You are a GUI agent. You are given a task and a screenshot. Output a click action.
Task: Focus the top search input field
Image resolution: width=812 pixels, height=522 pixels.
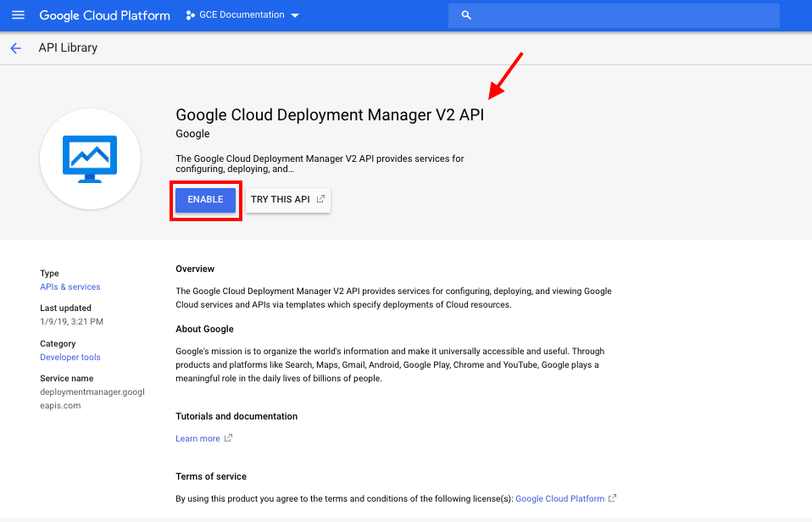point(614,15)
